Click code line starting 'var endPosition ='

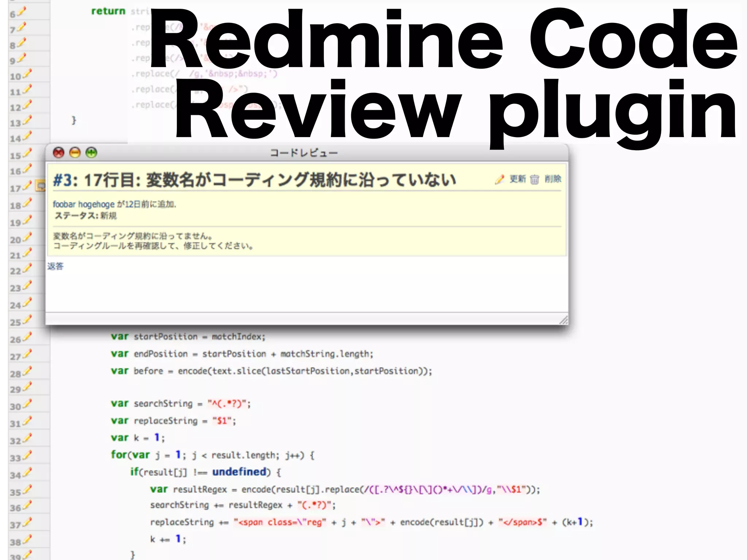[242, 354]
